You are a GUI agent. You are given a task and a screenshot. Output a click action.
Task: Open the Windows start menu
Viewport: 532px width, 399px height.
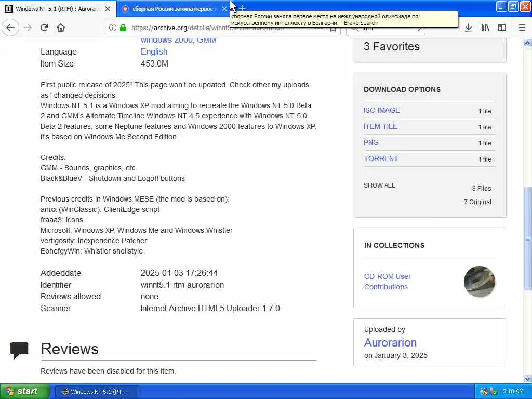25,392
